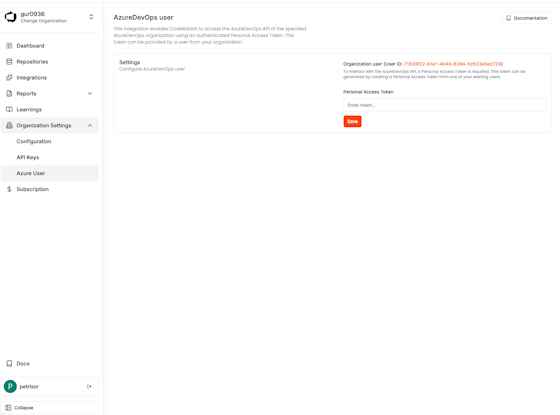Image resolution: width=560 pixels, height=415 pixels.
Task: Click the Settings section title
Action: coord(130,62)
